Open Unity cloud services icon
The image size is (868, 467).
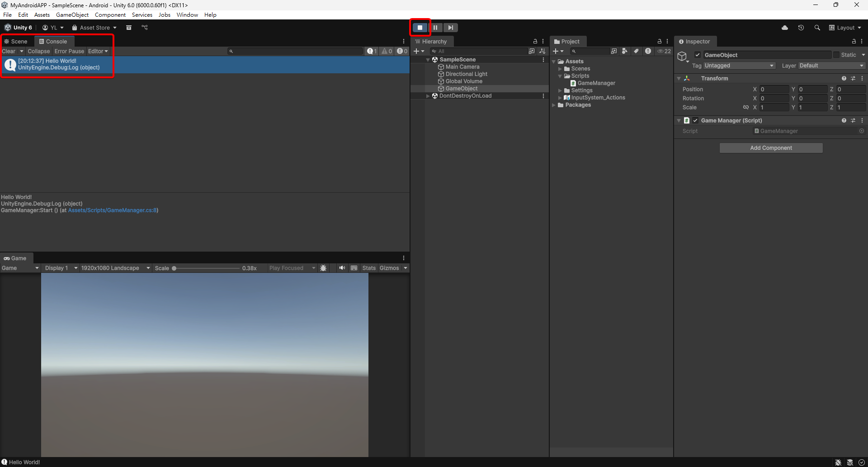click(785, 28)
